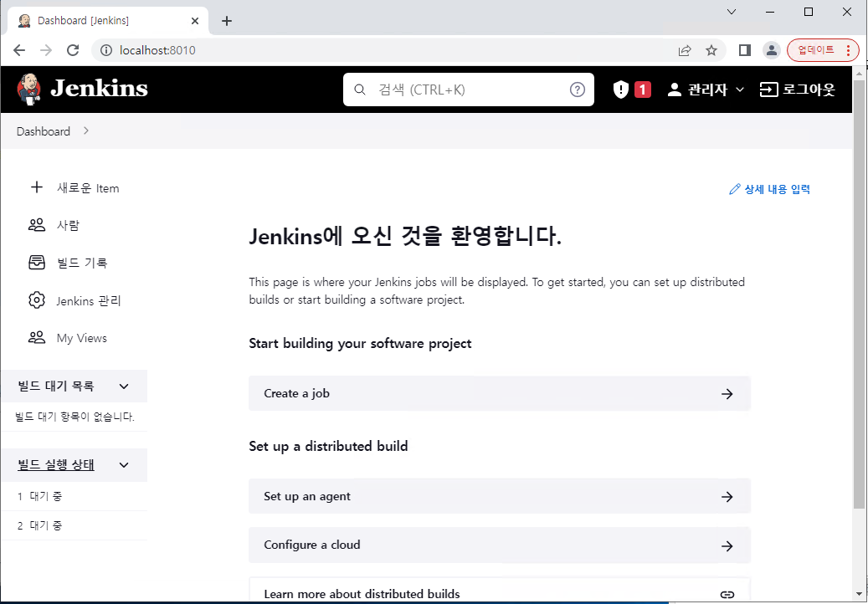The height and width of the screenshot is (604, 868).
Task: Close the Dashboard [Jenkins] tab
Action: click(x=195, y=21)
